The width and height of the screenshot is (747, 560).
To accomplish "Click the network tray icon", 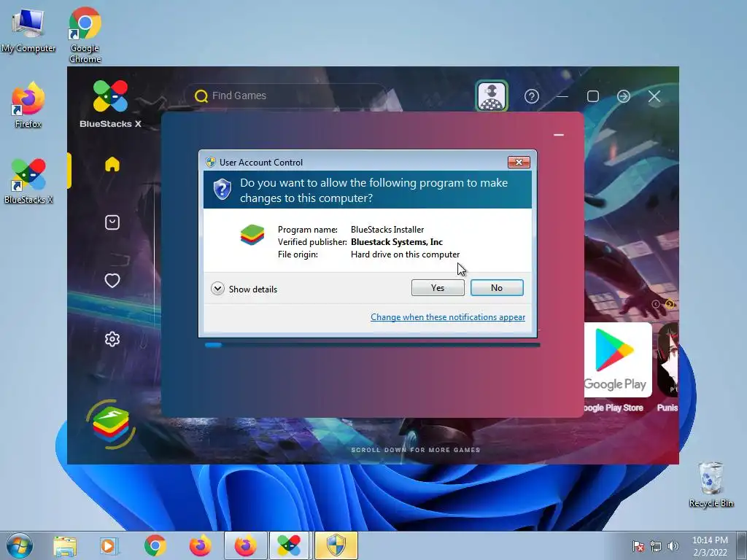I will (x=656, y=546).
